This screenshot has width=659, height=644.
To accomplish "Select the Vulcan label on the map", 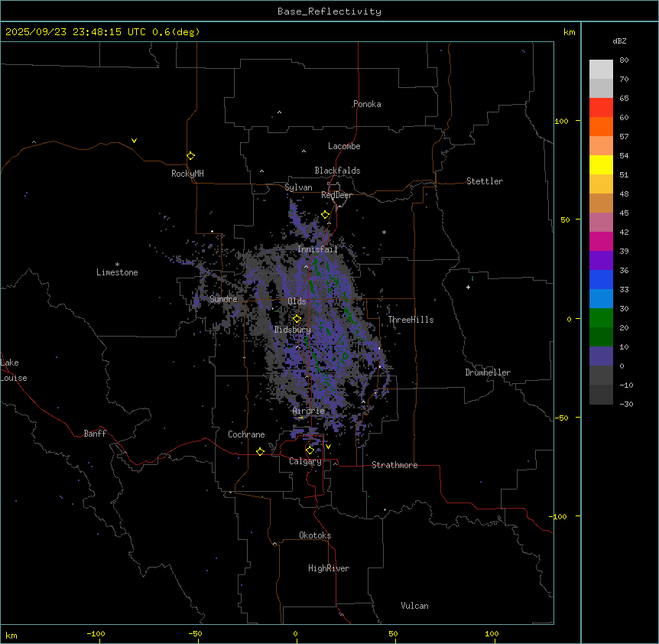I will click(414, 606).
